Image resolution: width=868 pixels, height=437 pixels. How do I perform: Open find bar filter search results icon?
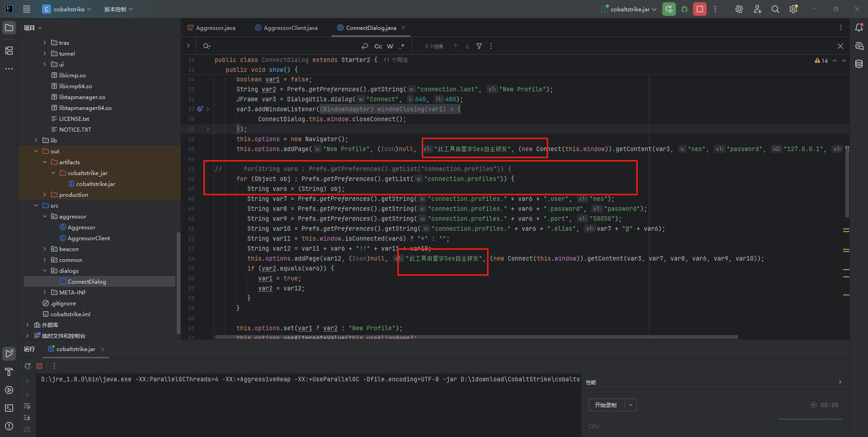point(479,46)
